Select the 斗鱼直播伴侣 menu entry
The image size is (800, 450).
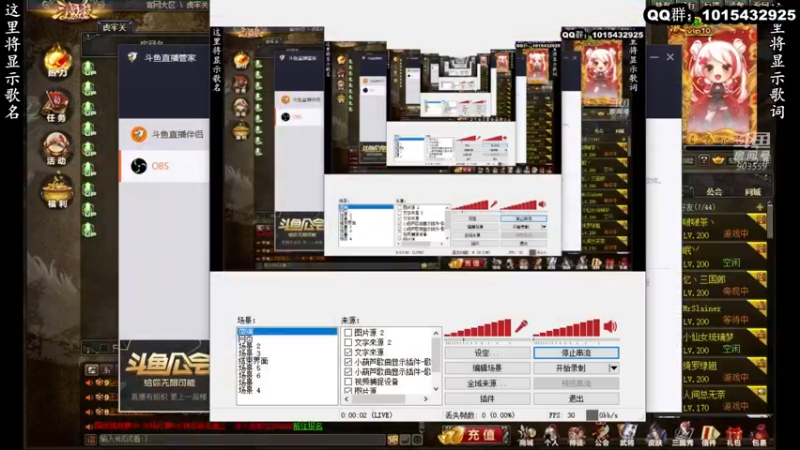tap(164, 134)
